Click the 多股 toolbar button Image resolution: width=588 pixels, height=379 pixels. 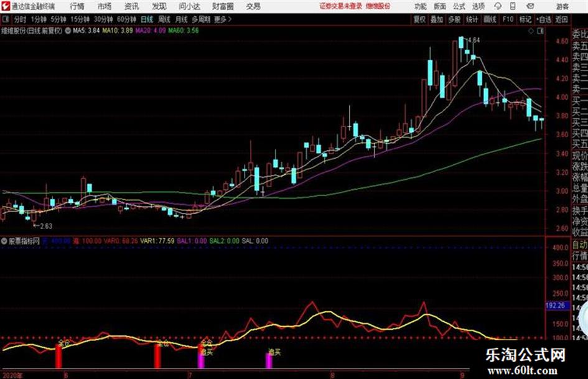coord(454,19)
